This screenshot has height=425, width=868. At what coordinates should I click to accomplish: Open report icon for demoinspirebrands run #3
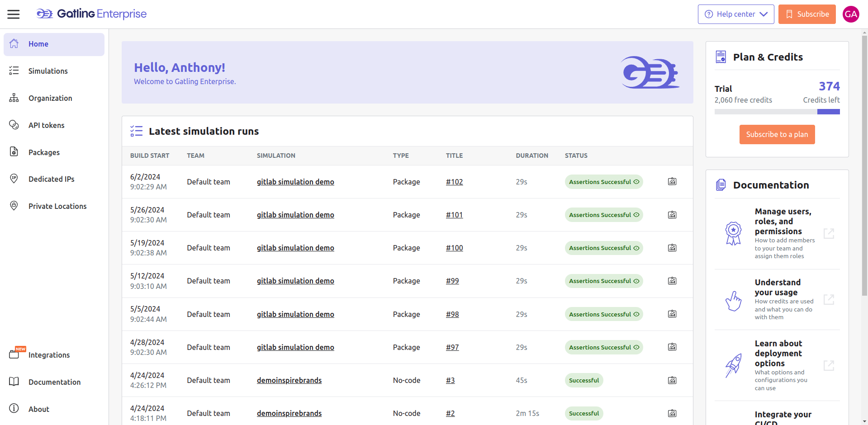coord(672,380)
